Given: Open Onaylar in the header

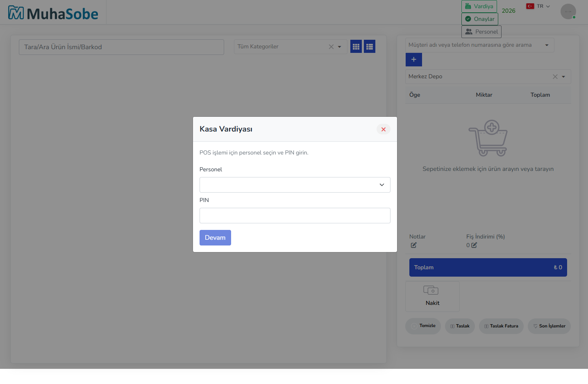Looking at the screenshot, I should coord(479,19).
